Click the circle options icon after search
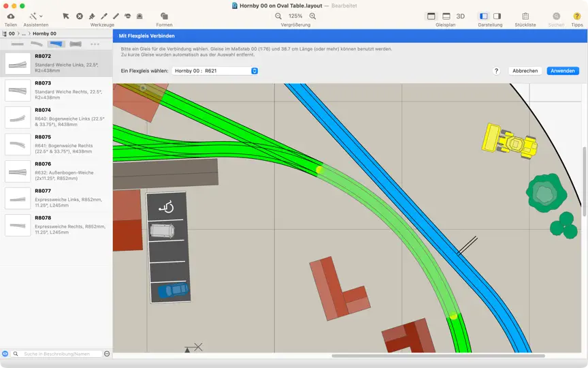Viewport: 588px width, 368px height. [107, 354]
